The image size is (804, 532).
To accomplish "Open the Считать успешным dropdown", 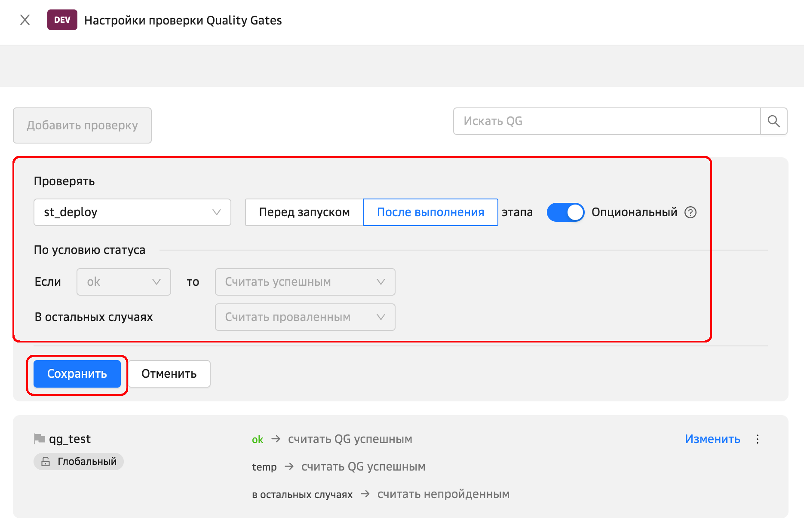I will [x=305, y=282].
